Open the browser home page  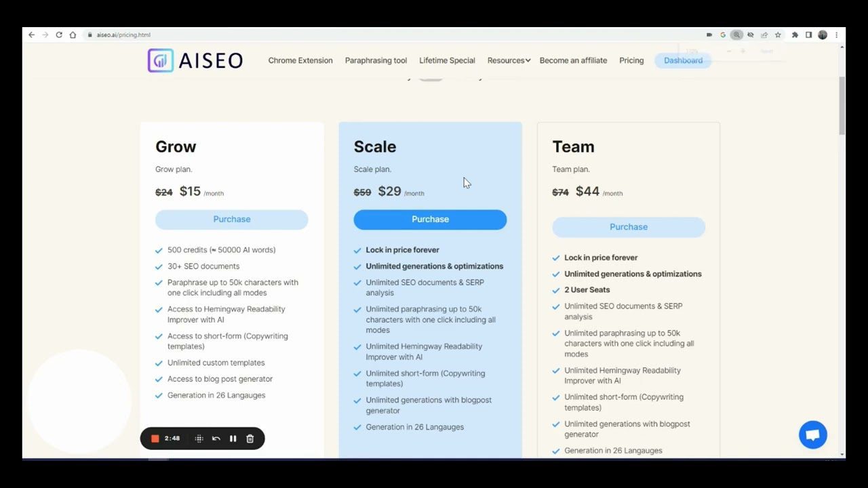pos(73,35)
